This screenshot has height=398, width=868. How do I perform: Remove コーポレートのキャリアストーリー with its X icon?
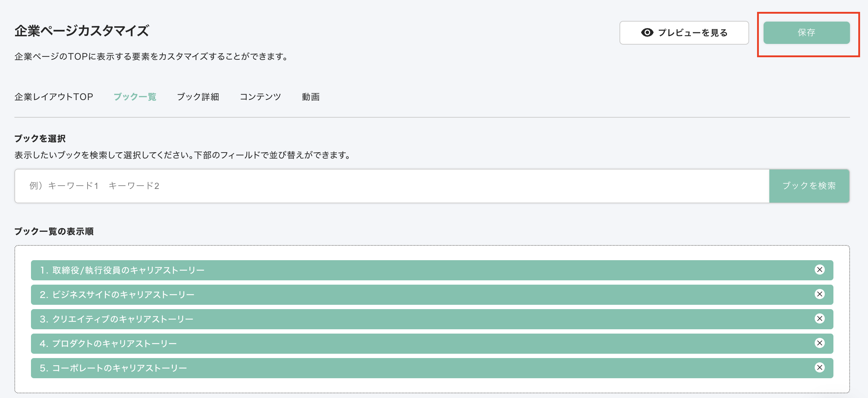point(820,368)
